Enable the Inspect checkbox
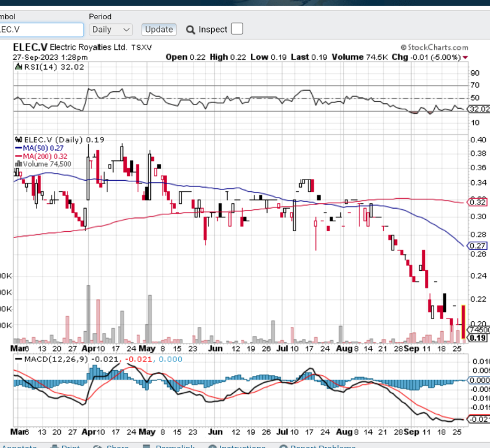This screenshot has width=490, height=448. (x=237, y=29)
